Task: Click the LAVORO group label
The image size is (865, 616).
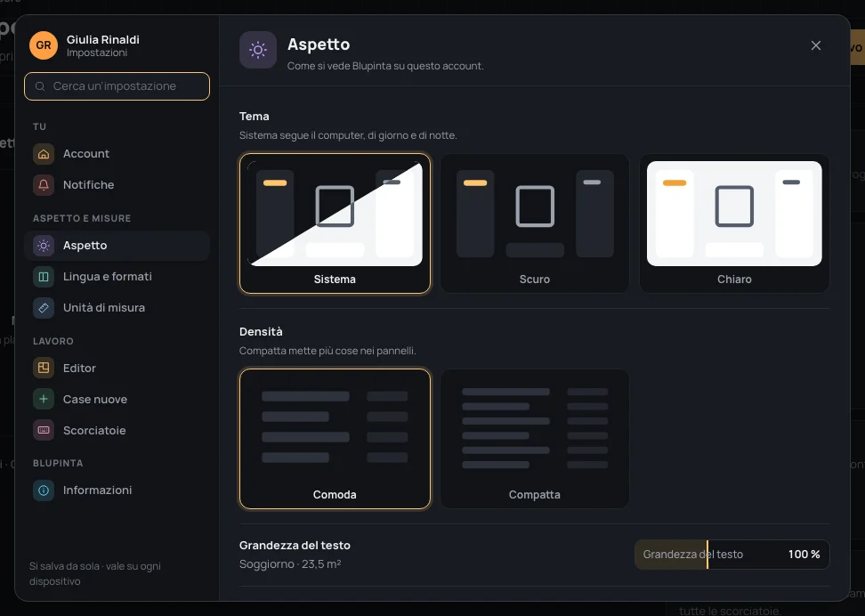Action: pos(53,341)
